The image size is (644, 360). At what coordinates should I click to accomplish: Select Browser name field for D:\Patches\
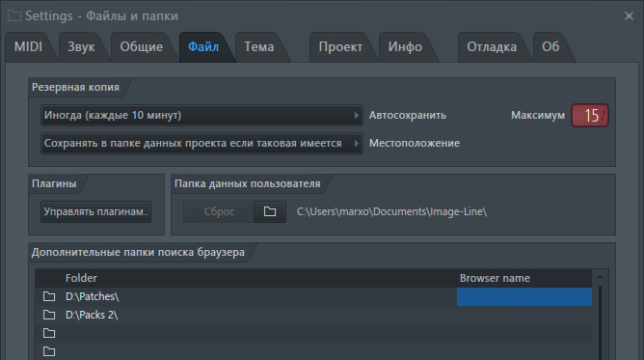[x=524, y=296]
